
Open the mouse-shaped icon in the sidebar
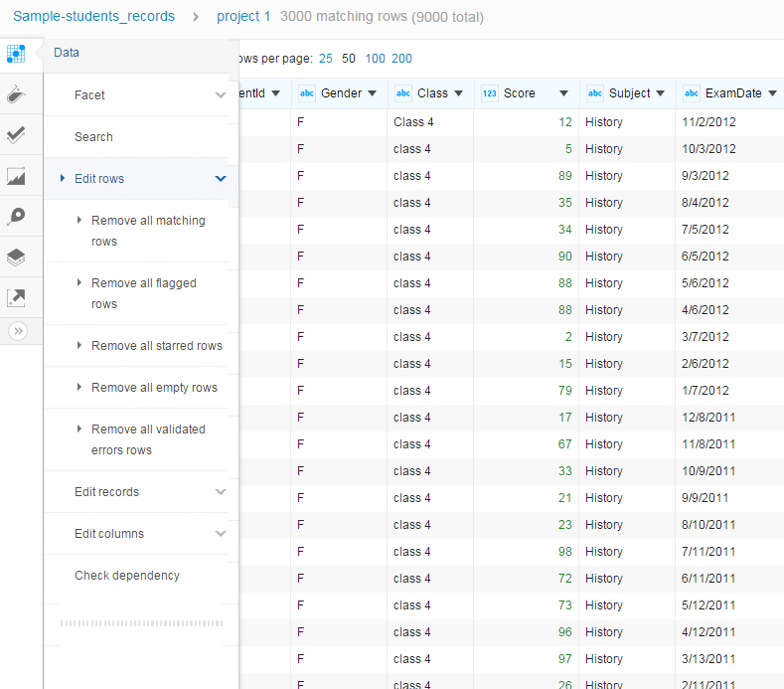[x=16, y=95]
